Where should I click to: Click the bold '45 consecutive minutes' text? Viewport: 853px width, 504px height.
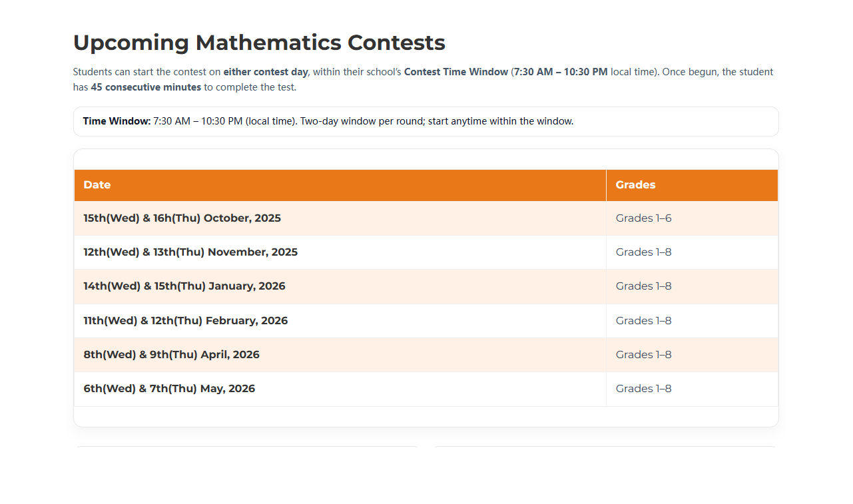tap(146, 87)
